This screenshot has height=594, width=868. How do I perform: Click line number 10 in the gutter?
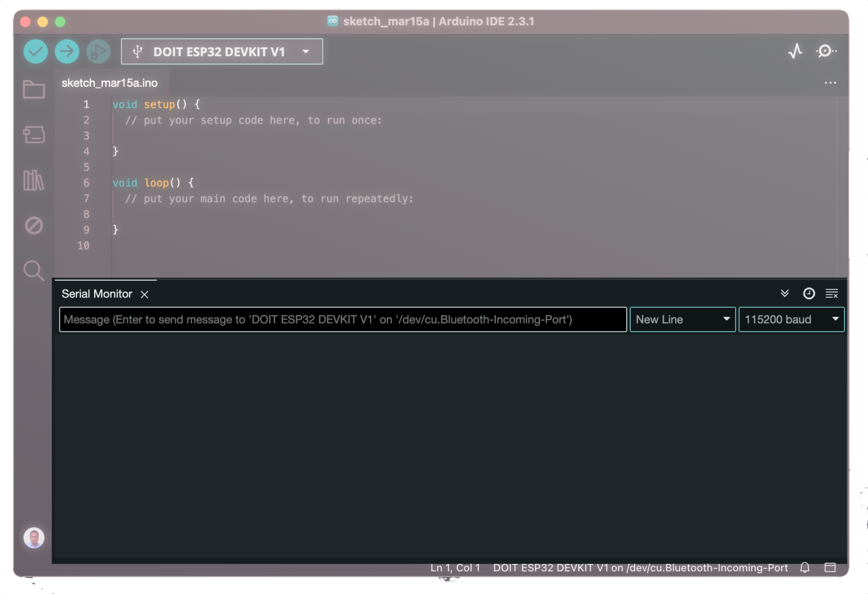coord(83,246)
